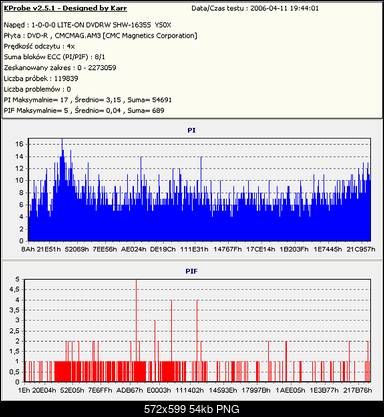The width and height of the screenshot is (384, 417).
Task: Click the 'Zeskanowany zakres : 0 - 2273059' line
Action: click(x=60, y=68)
